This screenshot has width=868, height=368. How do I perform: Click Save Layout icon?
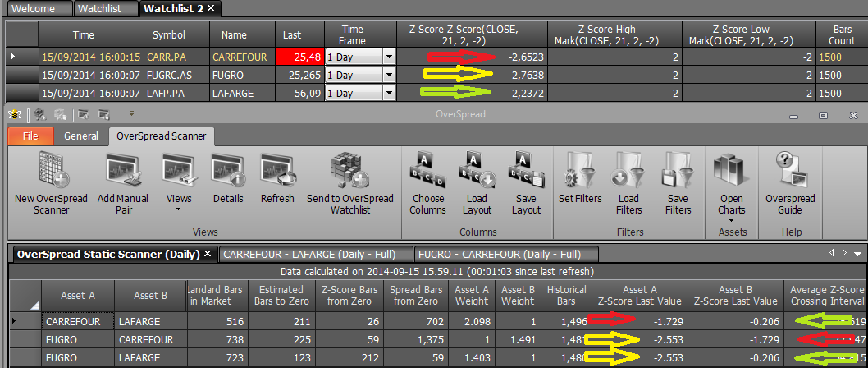click(526, 185)
